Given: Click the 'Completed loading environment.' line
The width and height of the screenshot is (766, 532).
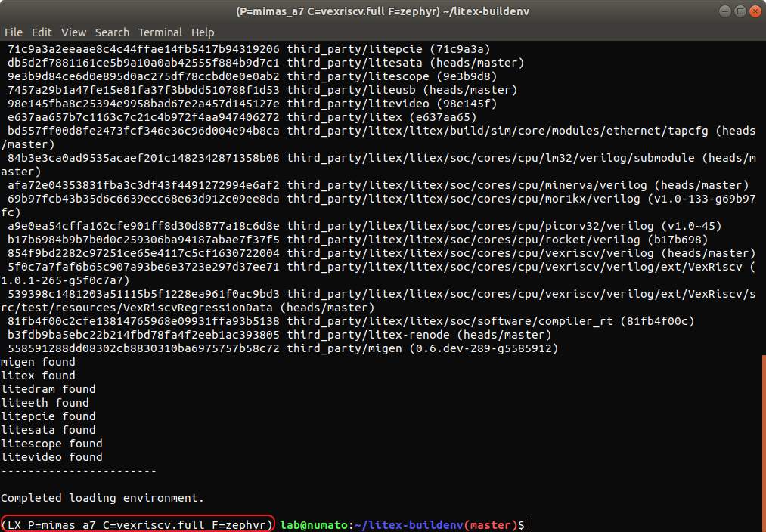Looking at the screenshot, I should tap(102, 498).
